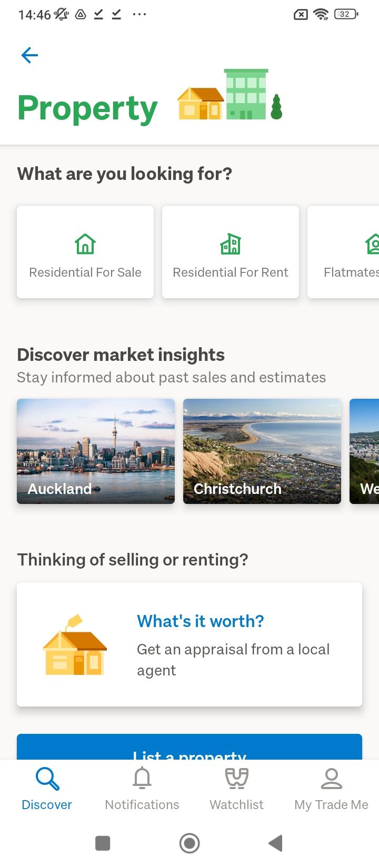Open the Christchurch market insights image
The width and height of the screenshot is (379, 868).
(262, 451)
